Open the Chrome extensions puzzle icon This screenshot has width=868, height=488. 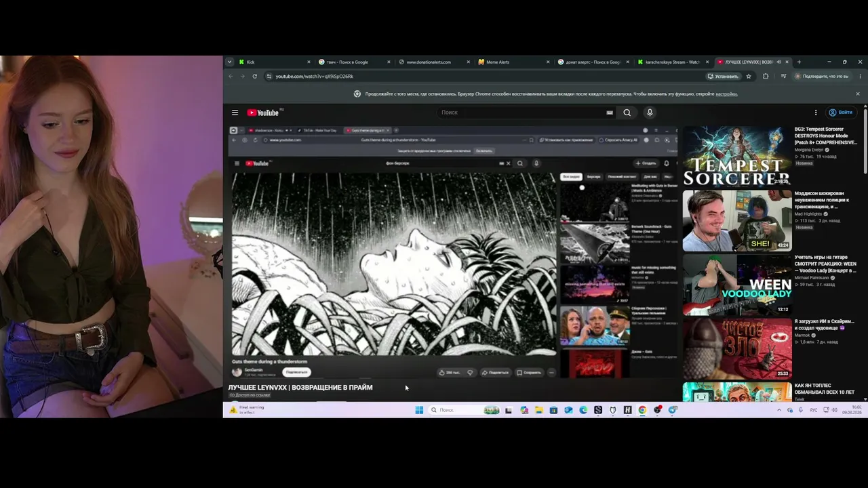(x=766, y=76)
